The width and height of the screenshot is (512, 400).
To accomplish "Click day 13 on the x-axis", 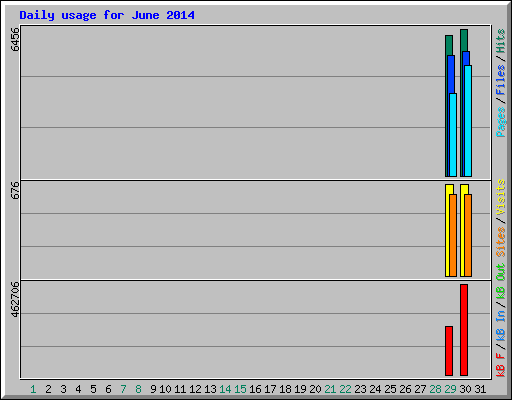I will 210,389.
